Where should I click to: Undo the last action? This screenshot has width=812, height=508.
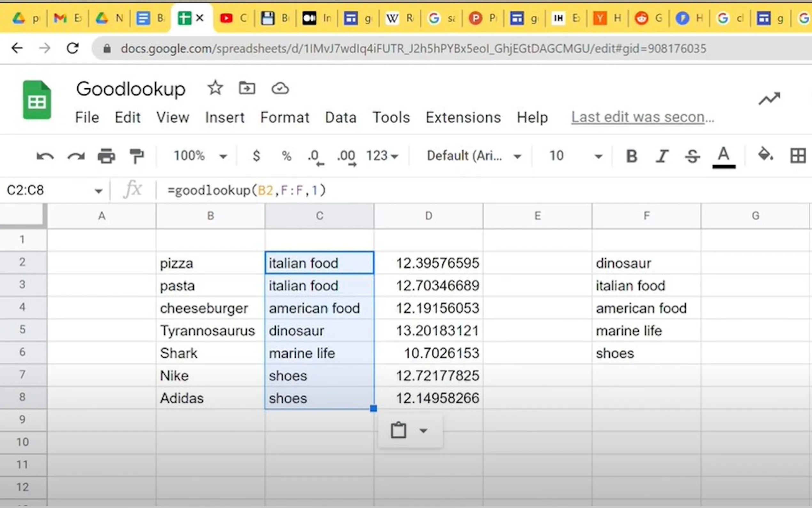click(x=45, y=155)
